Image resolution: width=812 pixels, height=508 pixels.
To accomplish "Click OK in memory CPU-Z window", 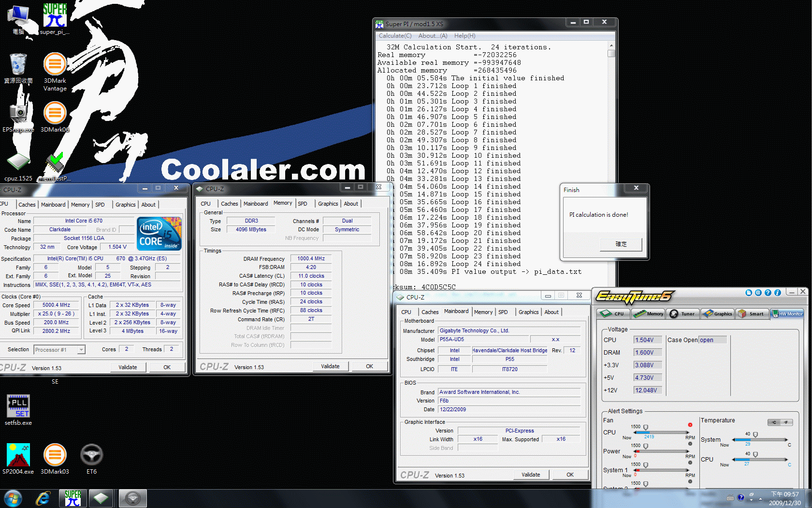I will pos(369,366).
